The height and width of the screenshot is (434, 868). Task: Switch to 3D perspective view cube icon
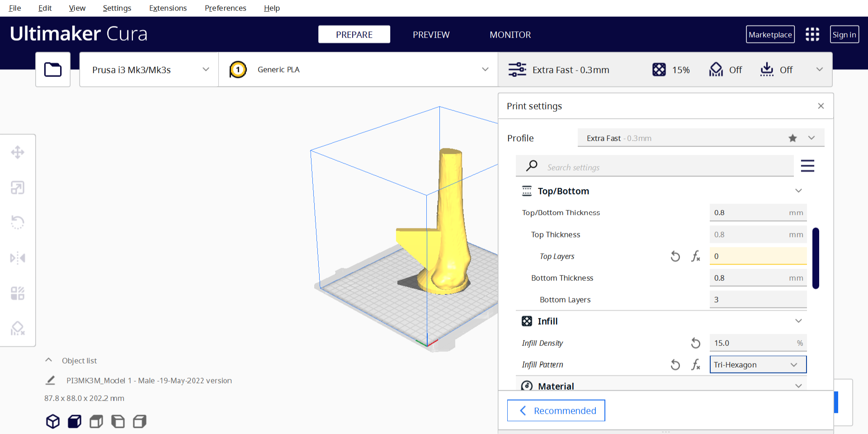tap(53, 421)
